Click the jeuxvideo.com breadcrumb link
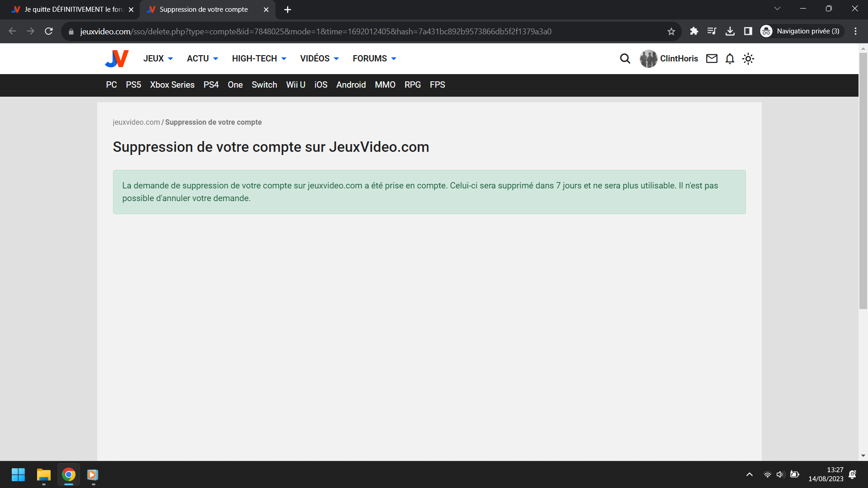Viewport: 868px width, 488px height. coord(136,122)
